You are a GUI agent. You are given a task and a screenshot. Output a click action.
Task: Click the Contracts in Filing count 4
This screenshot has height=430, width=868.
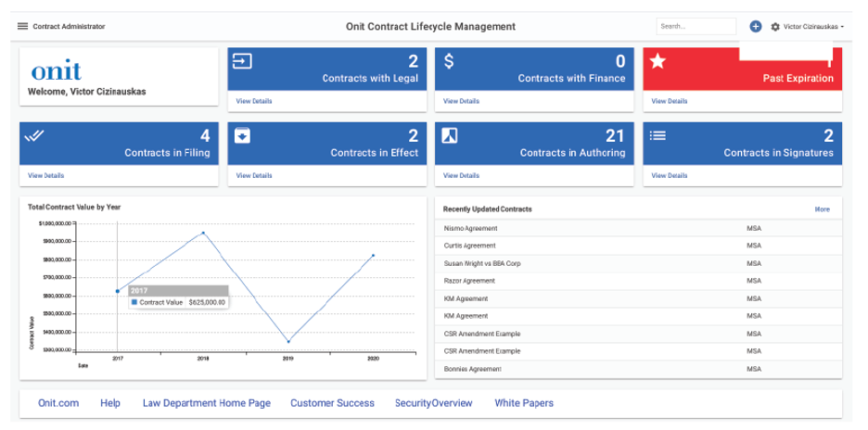pyautogui.click(x=205, y=135)
